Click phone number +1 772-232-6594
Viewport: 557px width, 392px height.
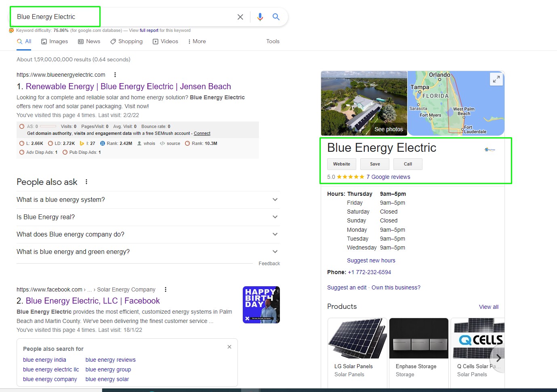369,272
